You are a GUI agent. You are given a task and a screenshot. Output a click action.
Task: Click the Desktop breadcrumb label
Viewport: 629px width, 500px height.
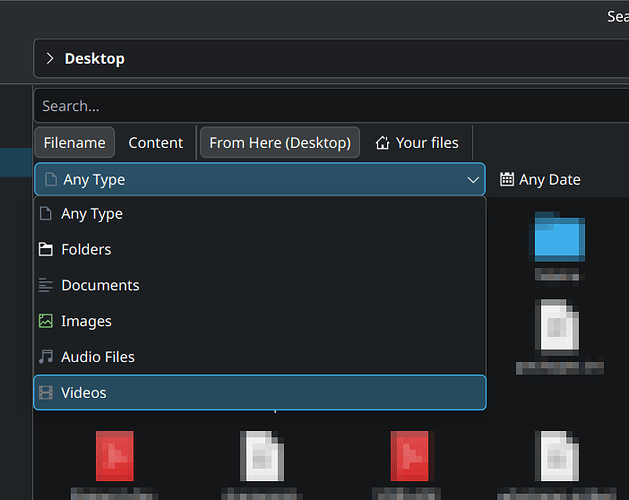(94, 59)
